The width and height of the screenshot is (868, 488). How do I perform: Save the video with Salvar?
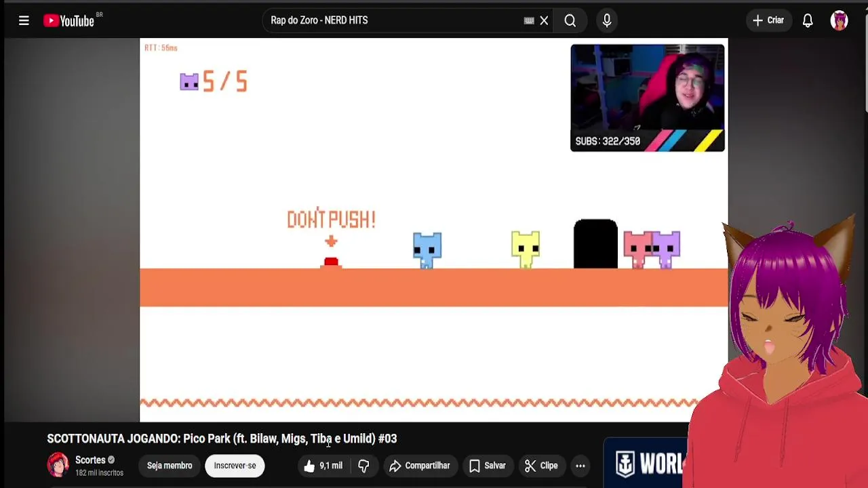pos(488,466)
